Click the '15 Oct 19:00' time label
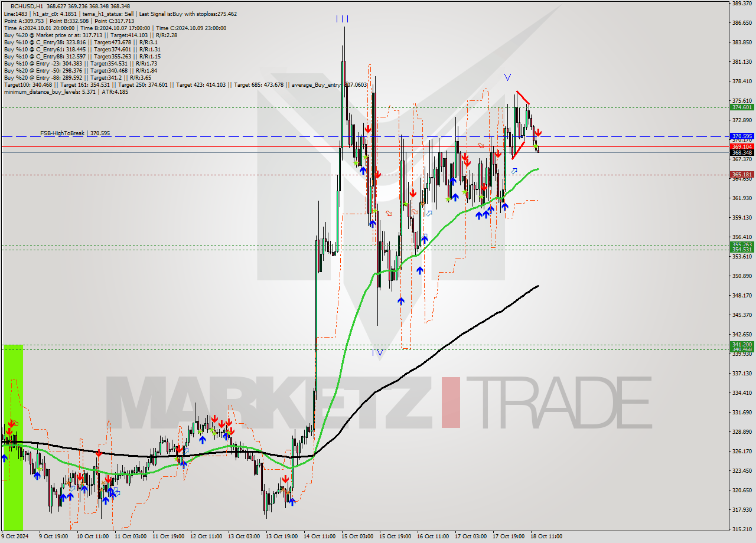The image size is (756, 543). 395,537
